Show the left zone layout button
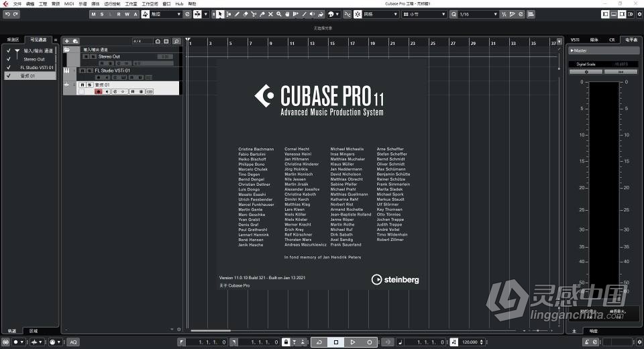This screenshot has height=349, width=644. [605, 14]
